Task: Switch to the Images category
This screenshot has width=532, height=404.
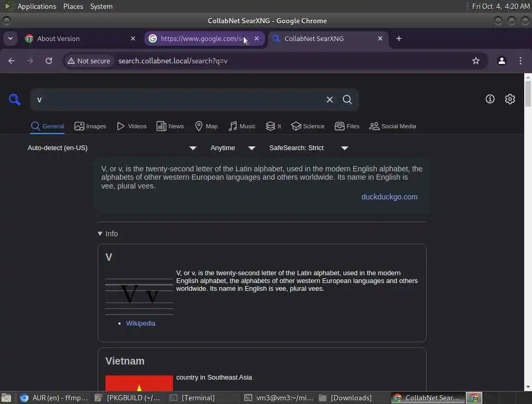Action: coord(90,126)
